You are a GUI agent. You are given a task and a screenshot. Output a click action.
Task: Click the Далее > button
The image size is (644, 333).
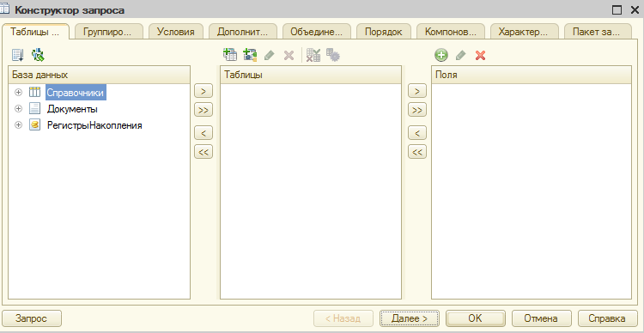click(x=410, y=318)
